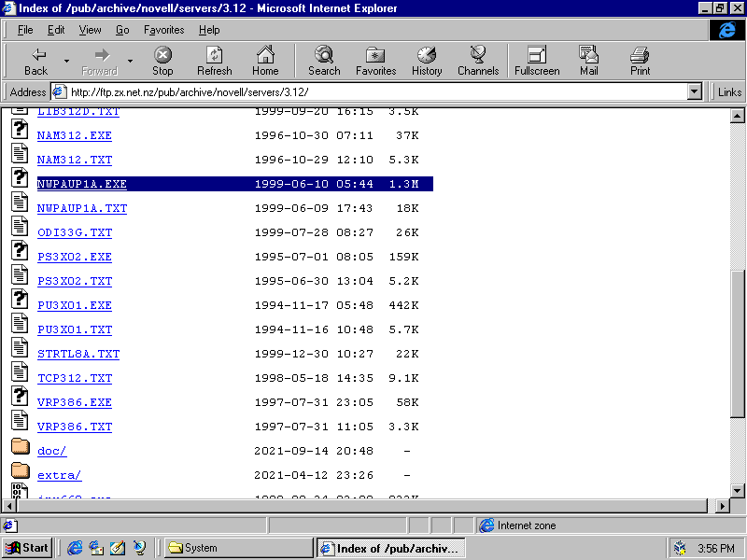Download the NAM312.EXE file link
Image resolution: width=747 pixels, height=560 pixels.
tap(75, 135)
